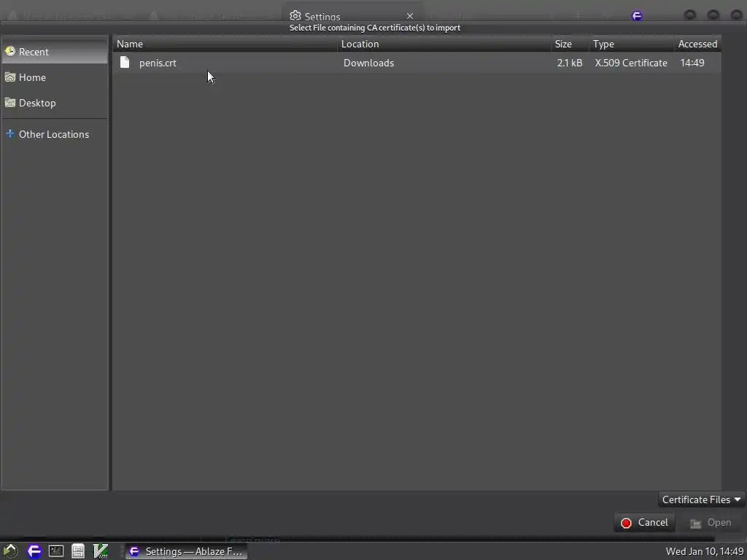Open the terminal from the taskbar
The height and width of the screenshot is (560, 747).
(55, 551)
